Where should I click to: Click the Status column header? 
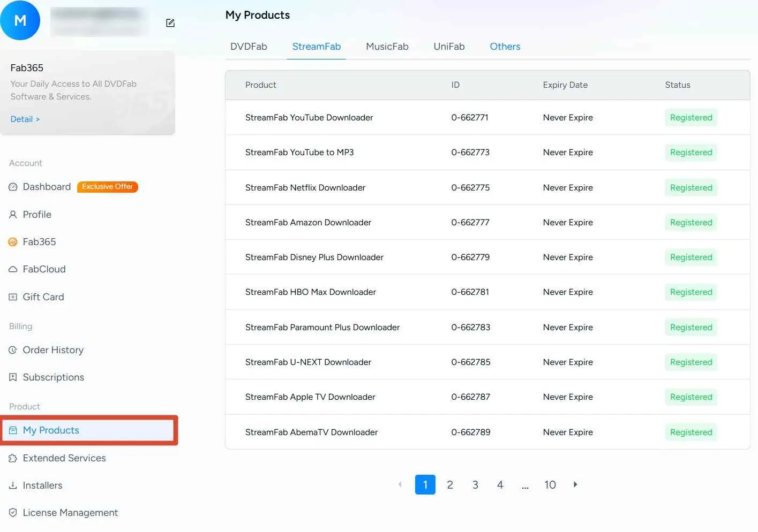(x=678, y=85)
